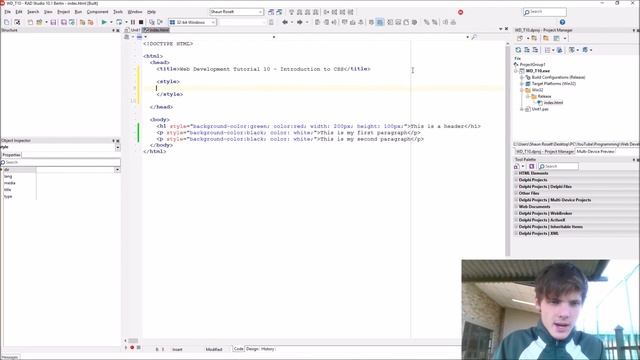Select index.html in the project tree
The image size is (640, 360).
pyautogui.click(x=553, y=103)
